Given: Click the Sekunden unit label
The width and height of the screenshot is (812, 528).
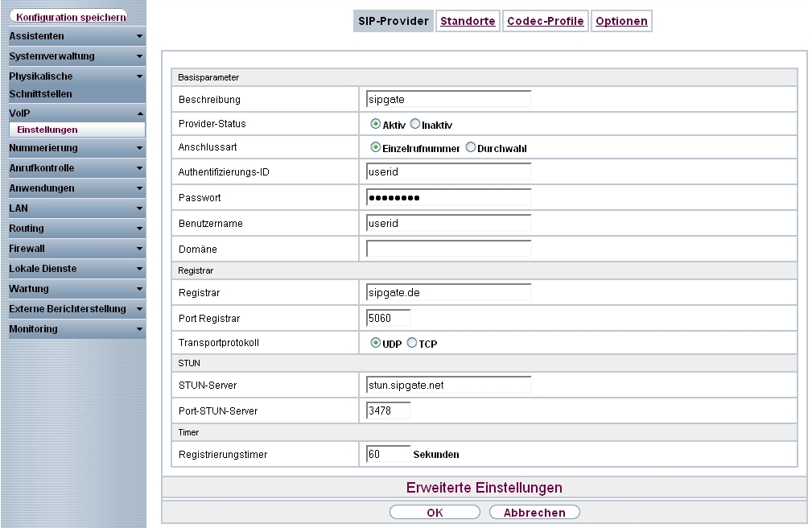Looking at the screenshot, I should tap(436, 455).
